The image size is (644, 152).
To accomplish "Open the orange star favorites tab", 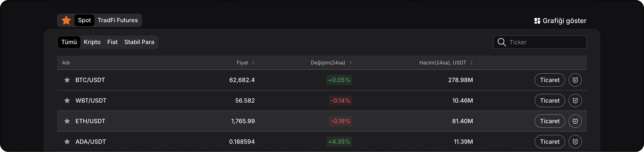I will pyautogui.click(x=66, y=20).
